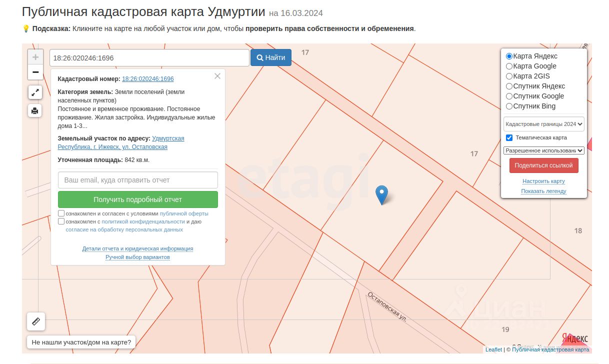Screen dimensions: 609x364
Task: Click the Яндекс logo on the map
Action: coord(575,338)
